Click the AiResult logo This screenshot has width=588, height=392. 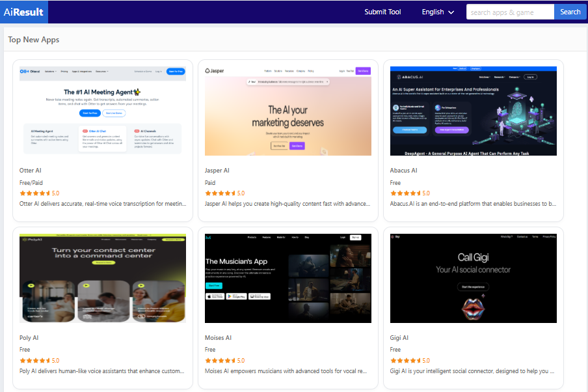[x=23, y=12]
